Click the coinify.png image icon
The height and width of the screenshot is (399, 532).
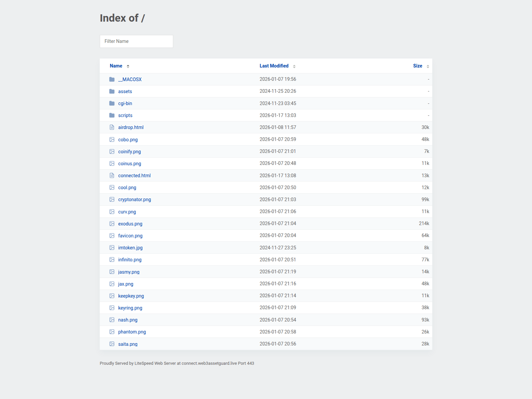coord(112,152)
